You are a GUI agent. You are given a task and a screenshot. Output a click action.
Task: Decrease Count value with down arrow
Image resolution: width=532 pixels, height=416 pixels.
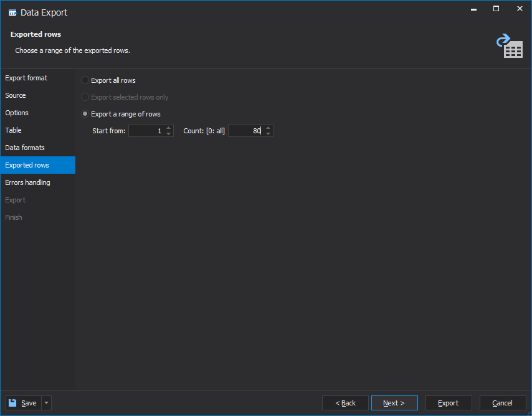point(268,134)
